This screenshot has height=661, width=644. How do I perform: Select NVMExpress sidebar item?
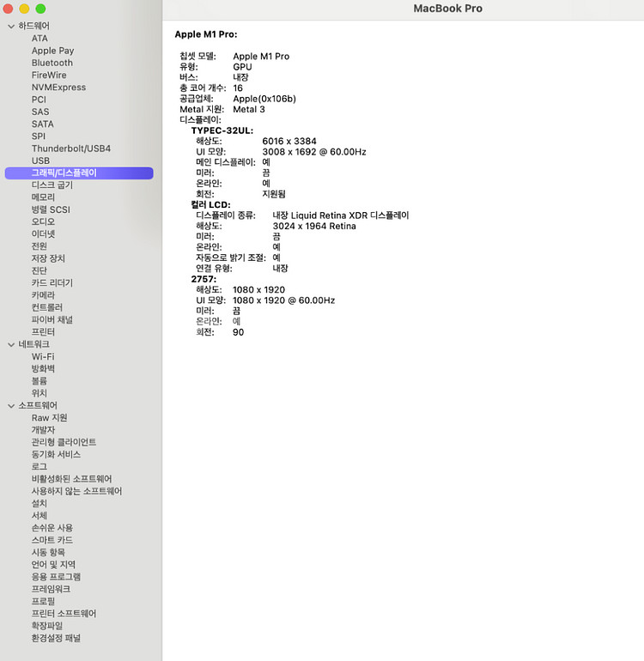point(58,88)
